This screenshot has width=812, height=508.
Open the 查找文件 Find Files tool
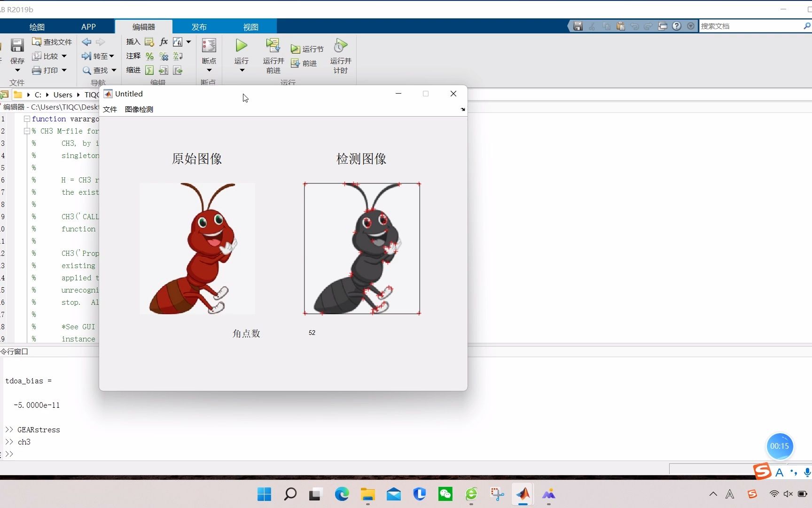(52, 42)
